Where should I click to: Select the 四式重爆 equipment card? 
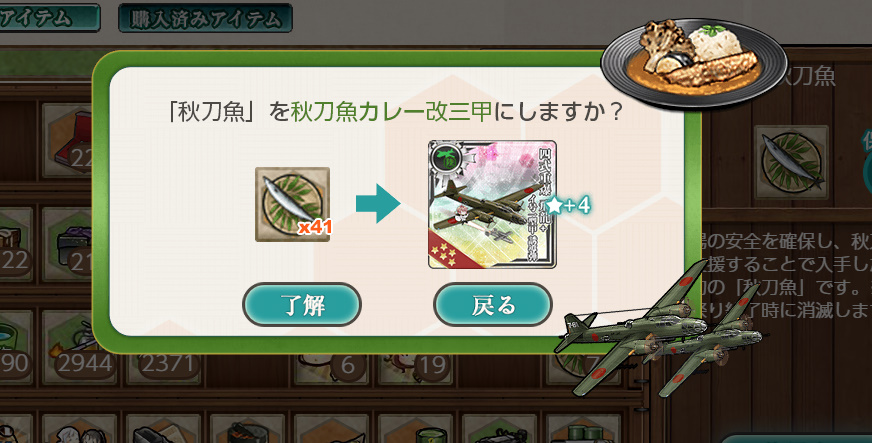492,205
